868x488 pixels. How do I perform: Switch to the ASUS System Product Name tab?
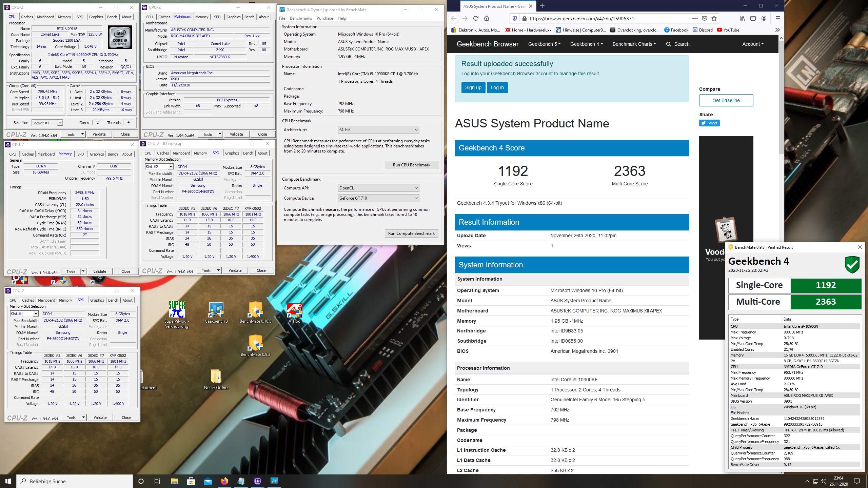click(494, 6)
